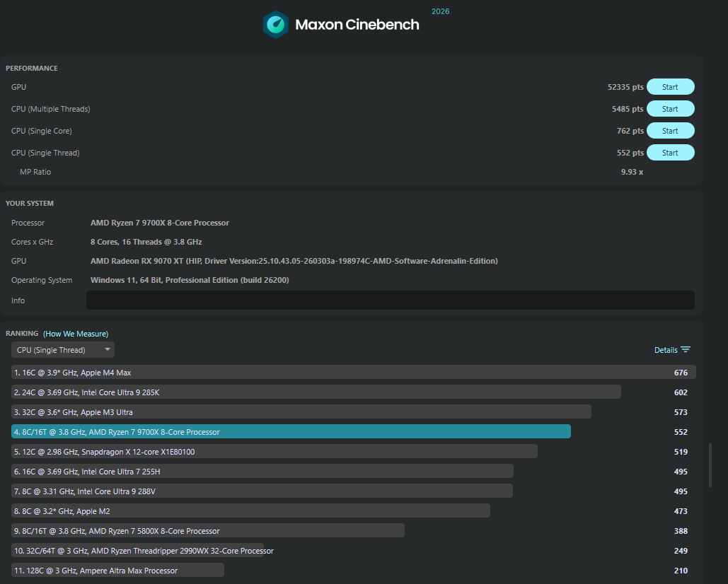Screen dimensions: 728x584
Task: Click the Windows 11 operating system text
Action: pos(190,280)
